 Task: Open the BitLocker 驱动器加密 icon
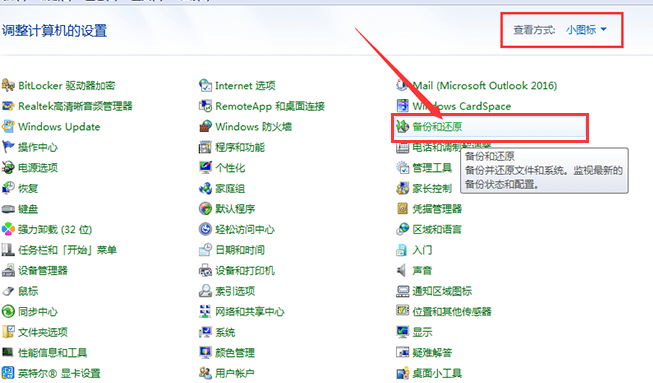click(8, 85)
